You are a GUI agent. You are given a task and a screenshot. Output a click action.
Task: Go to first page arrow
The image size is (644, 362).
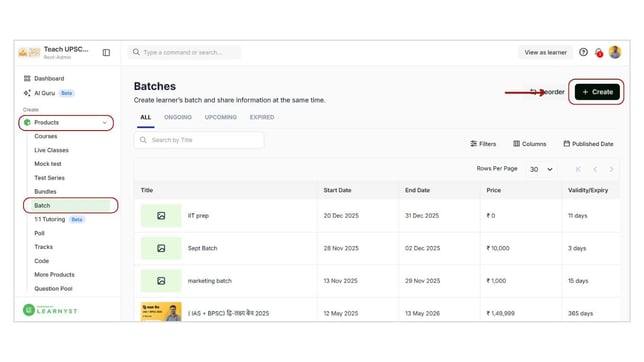pos(578,169)
